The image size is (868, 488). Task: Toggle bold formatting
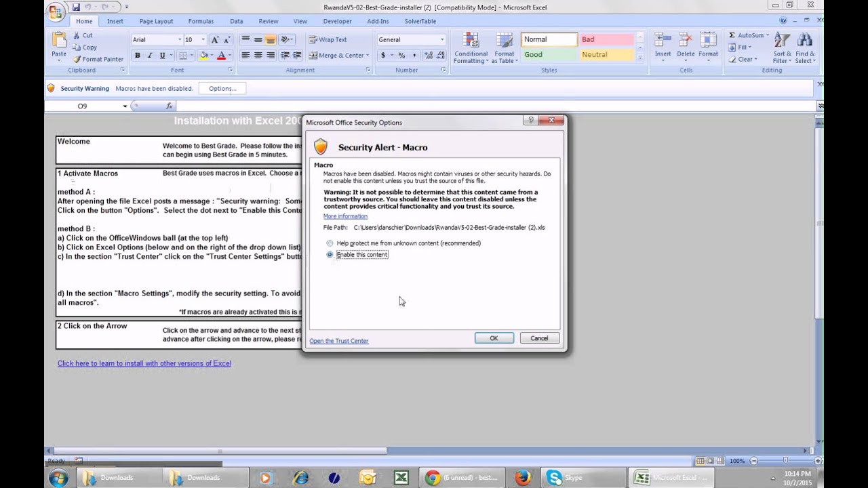tap(138, 56)
